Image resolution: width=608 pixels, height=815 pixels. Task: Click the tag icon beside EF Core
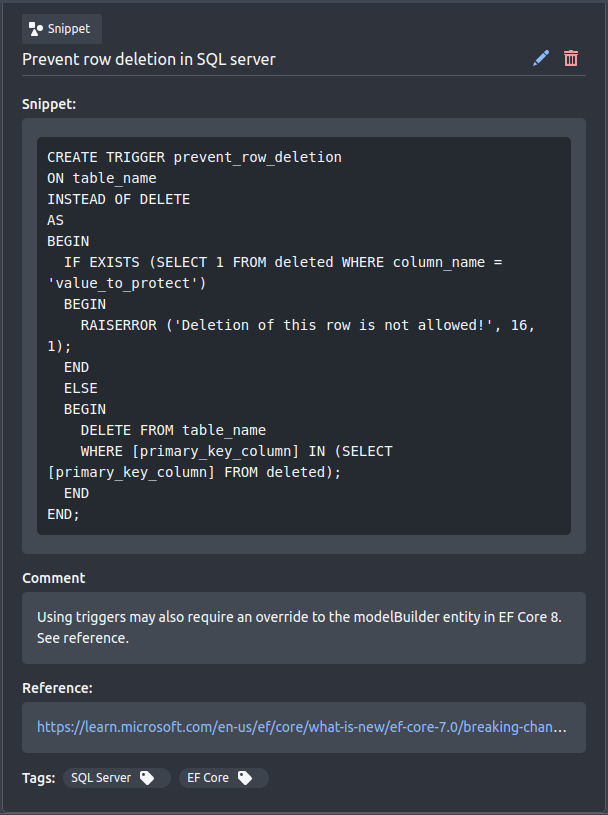(x=245, y=778)
